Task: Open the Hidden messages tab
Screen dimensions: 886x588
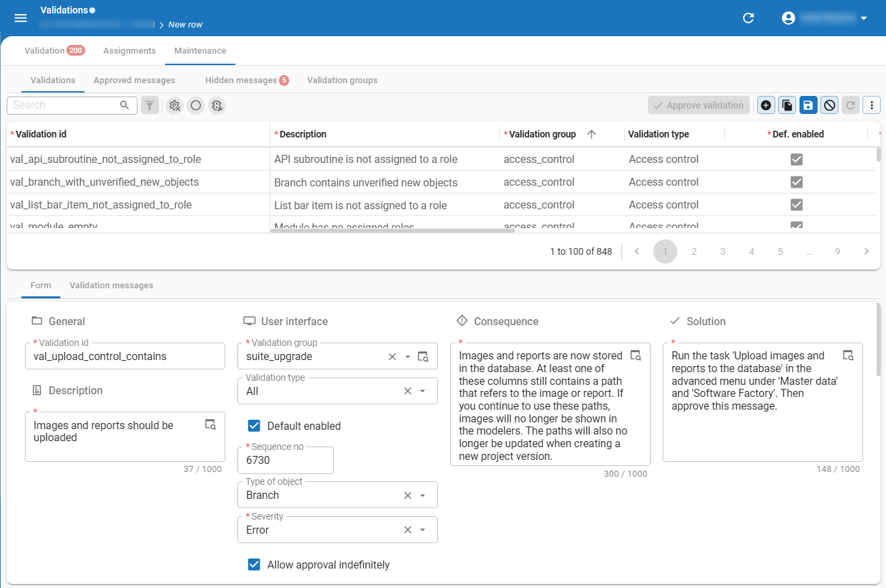Action: point(247,80)
